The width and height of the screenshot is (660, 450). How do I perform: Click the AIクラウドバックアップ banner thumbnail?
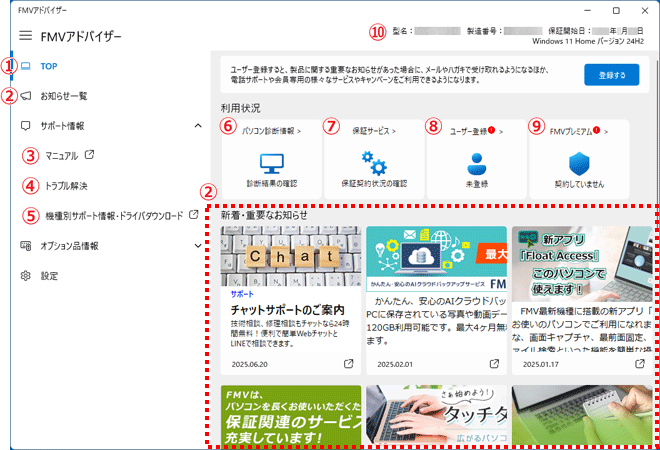point(436,258)
